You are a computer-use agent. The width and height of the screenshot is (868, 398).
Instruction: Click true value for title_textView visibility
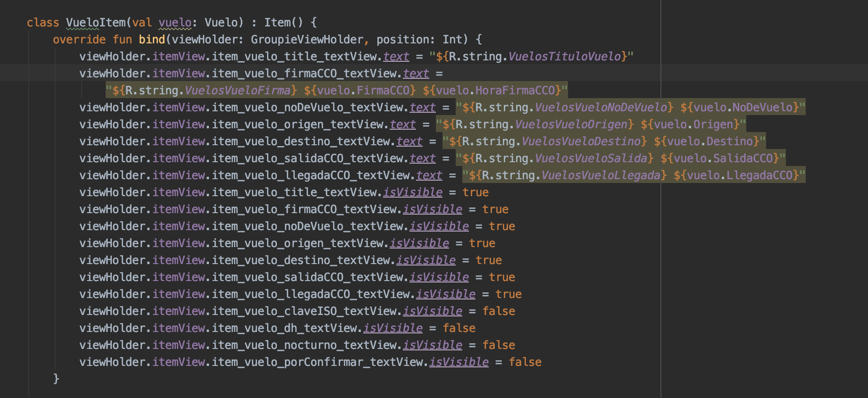(x=475, y=192)
